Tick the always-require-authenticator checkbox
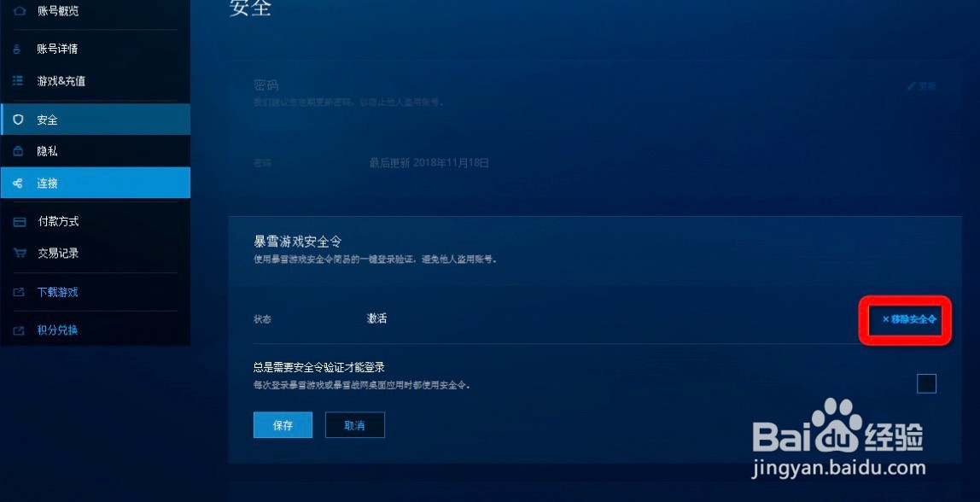 [926, 383]
